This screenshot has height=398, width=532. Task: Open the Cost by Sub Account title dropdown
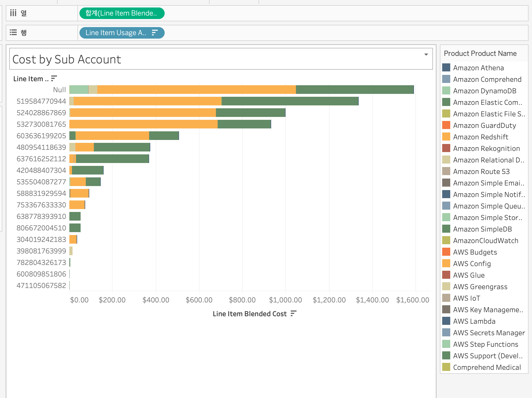426,54
